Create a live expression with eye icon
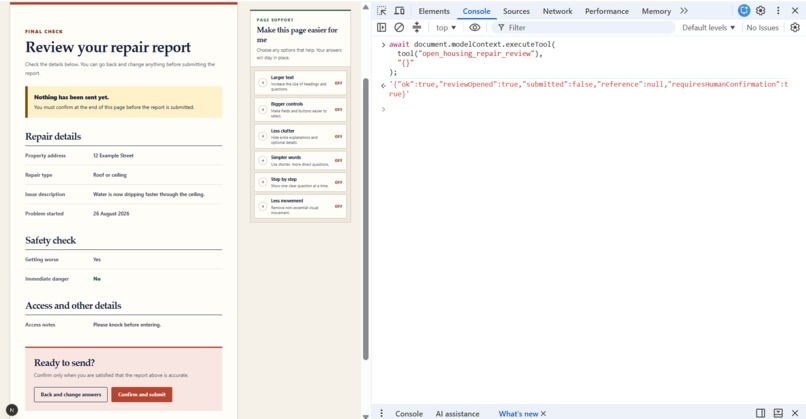The width and height of the screenshot is (806, 419). click(x=475, y=27)
